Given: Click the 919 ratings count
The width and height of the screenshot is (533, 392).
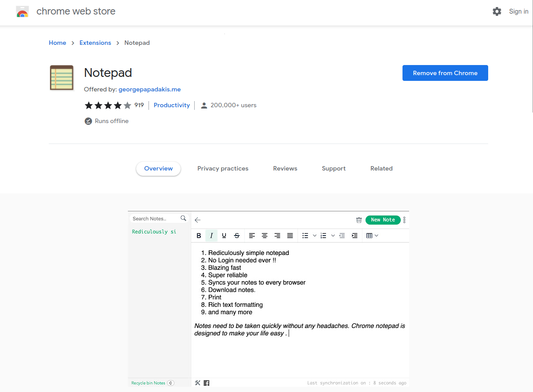Looking at the screenshot, I should [x=139, y=105].
